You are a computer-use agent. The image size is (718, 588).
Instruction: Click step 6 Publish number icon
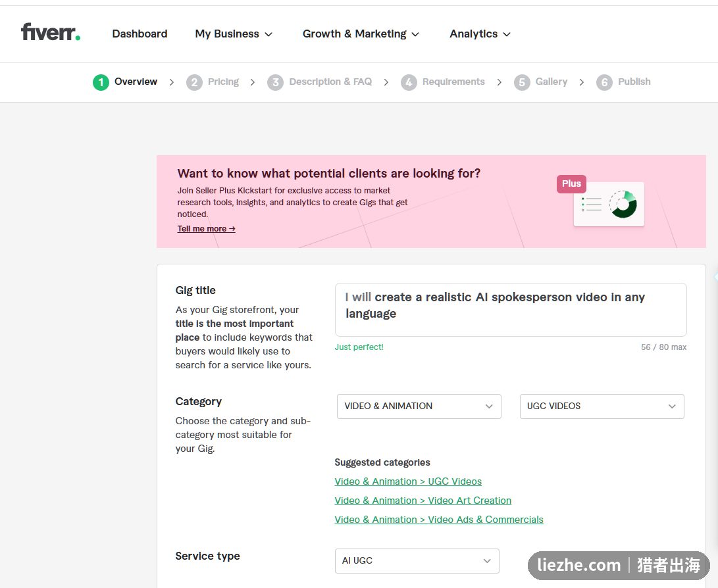(604, 82)
